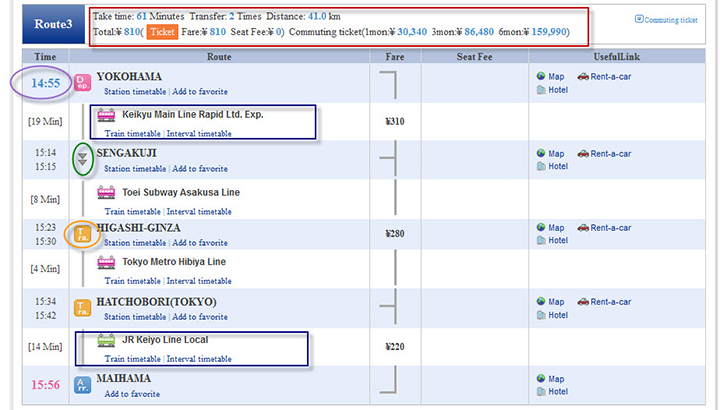Image resolution: width=720 pixels, height=410 pixels.
Task: Click the UsefulLink column header
Action: [617, 57]
